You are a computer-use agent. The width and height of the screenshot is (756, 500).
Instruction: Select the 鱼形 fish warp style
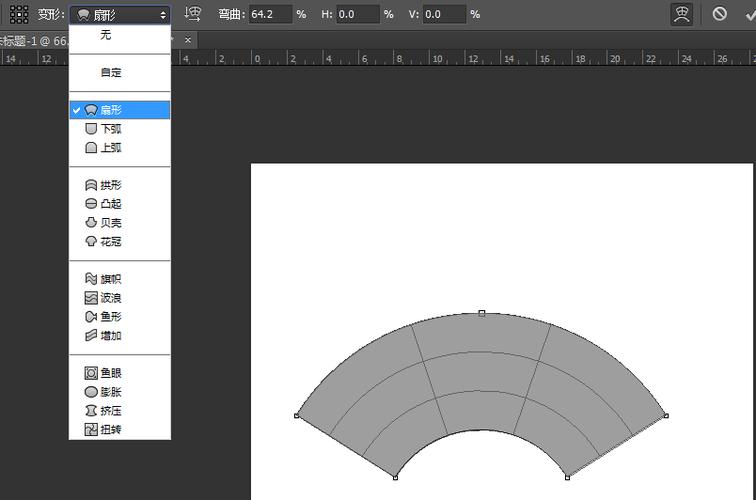(110, 317)
